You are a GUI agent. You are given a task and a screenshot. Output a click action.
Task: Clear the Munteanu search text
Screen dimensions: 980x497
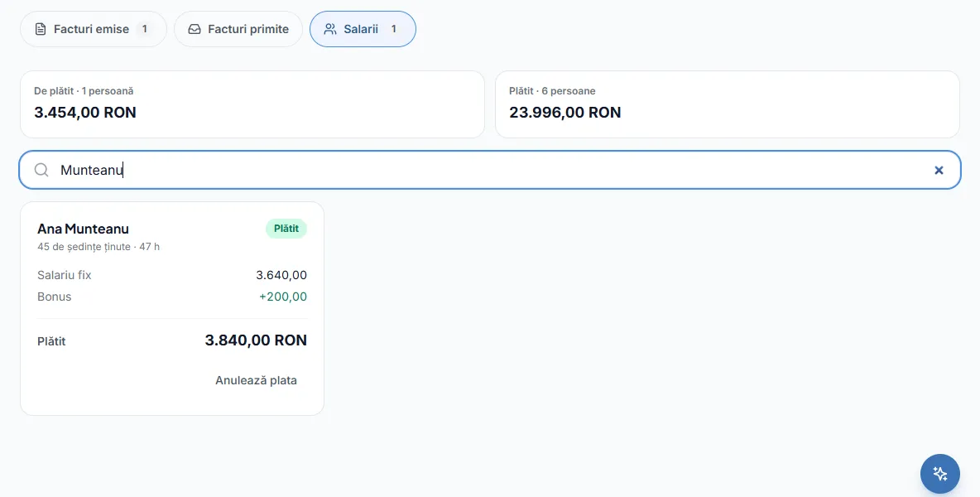tap(939, 170)
